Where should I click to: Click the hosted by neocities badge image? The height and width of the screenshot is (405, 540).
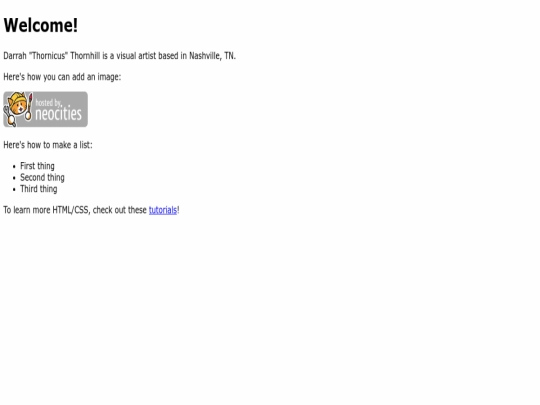45,109
